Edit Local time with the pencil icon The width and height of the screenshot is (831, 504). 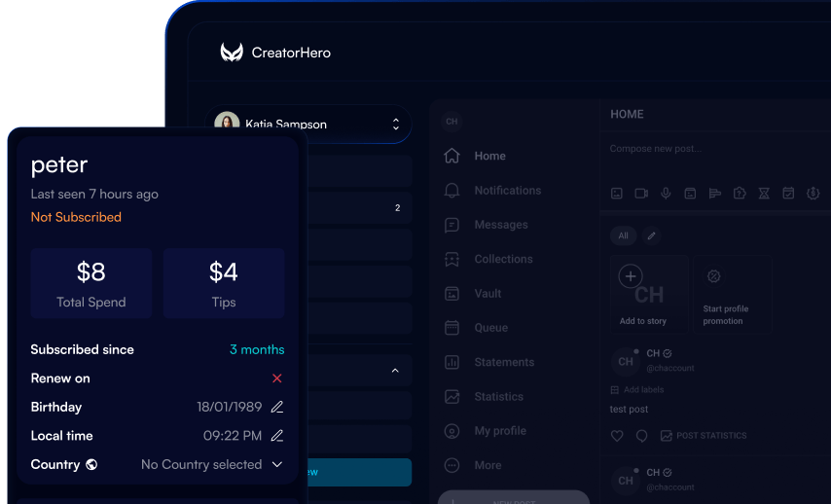[x=277, y=436]
